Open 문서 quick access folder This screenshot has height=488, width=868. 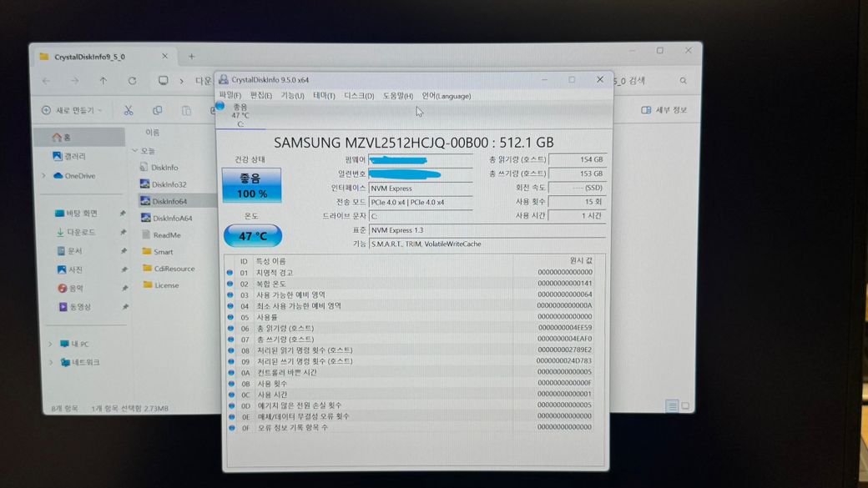(70, 251)
